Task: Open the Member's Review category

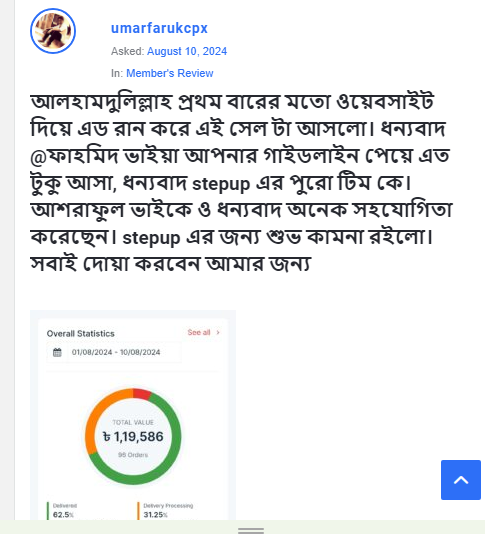Action: pos(170,73)
